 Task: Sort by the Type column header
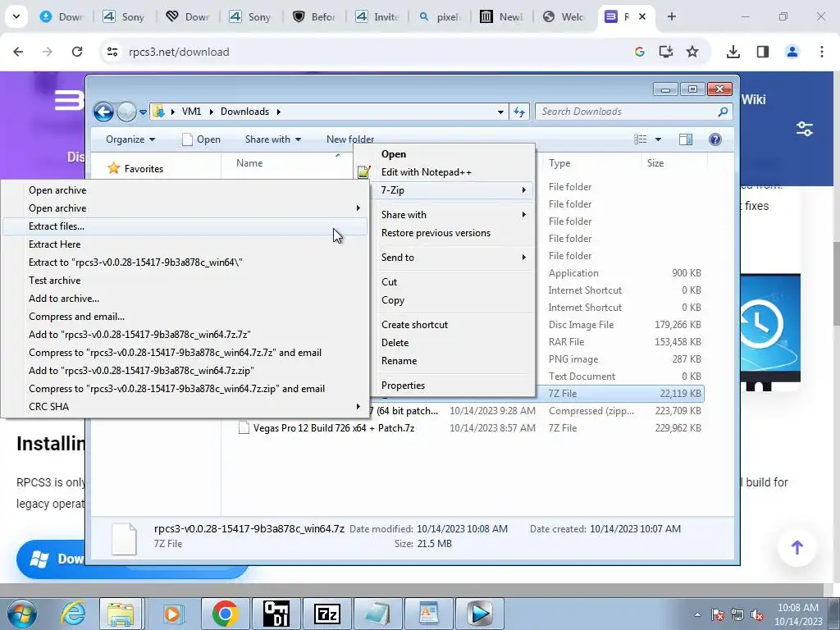[x=591, y=163]
